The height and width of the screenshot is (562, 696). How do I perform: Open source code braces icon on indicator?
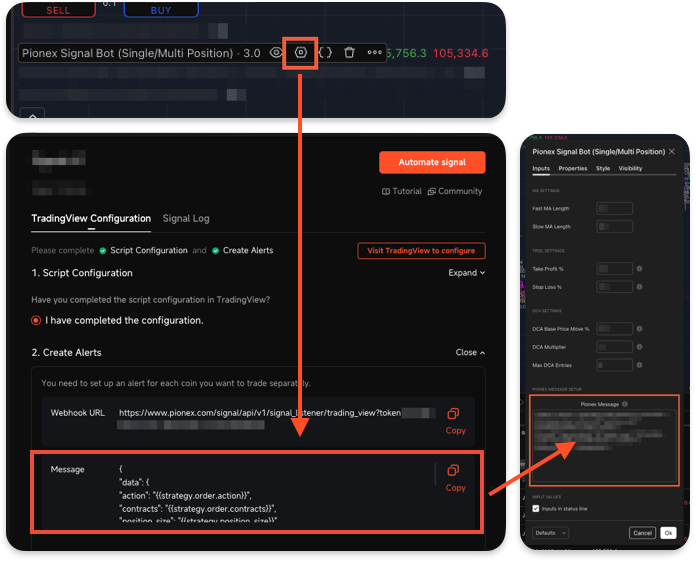point(325,53)
